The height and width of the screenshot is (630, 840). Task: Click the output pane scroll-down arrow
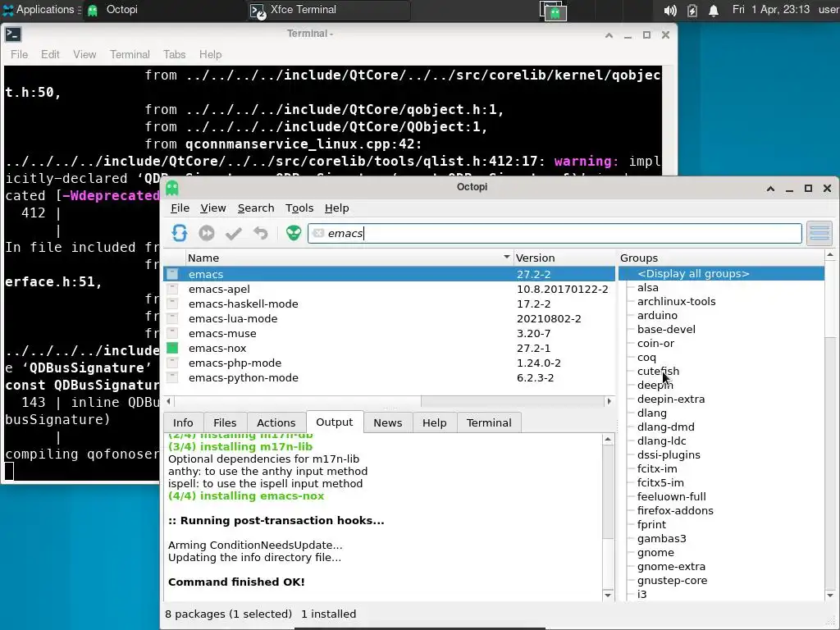[x=608, y=595]
